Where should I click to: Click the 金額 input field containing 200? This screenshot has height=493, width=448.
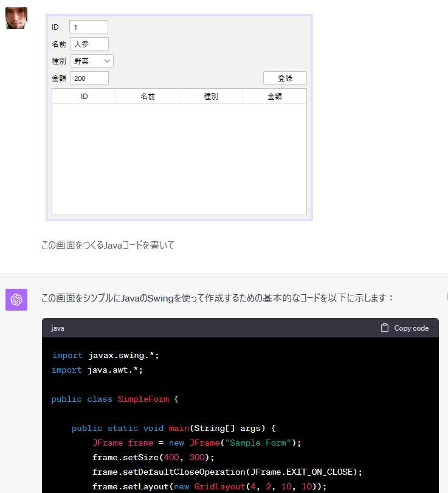click(89, 78)
